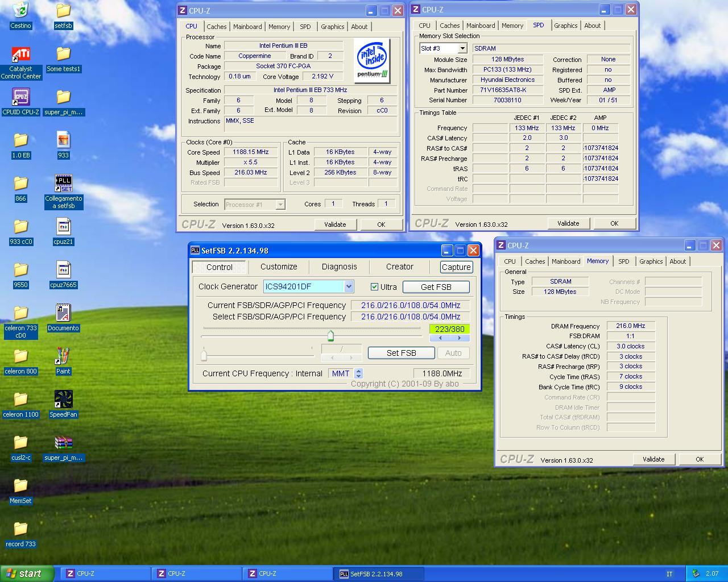Toggle the Ultra checkbox in SetFSB

click(x=374, y=287)
